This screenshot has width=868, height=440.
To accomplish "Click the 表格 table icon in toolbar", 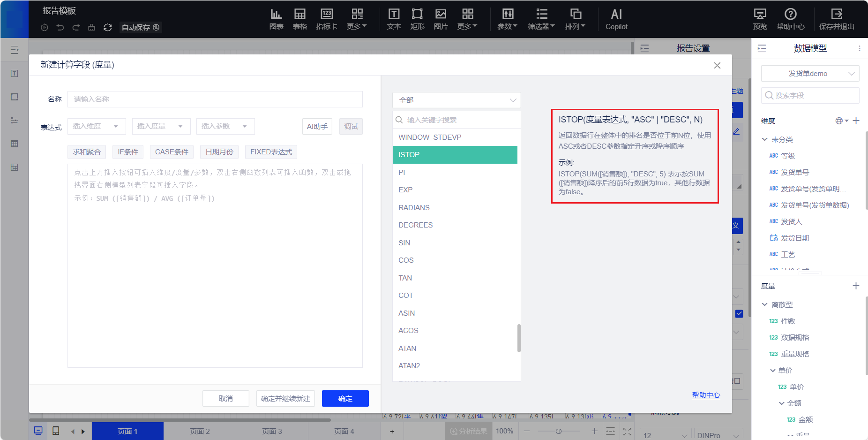I will pyautogui.click(x=299, y=19).
